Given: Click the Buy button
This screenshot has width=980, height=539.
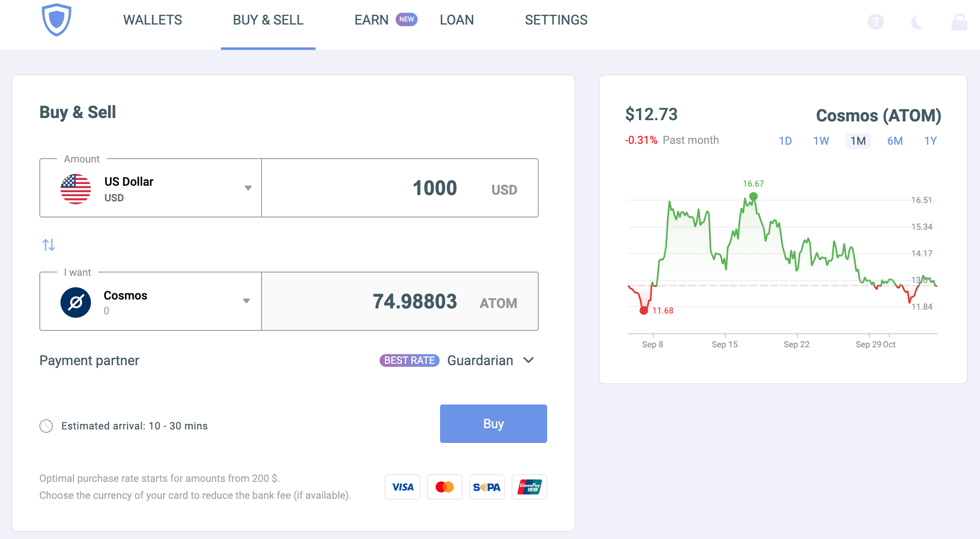Looking at the screenshot, I should click(493, 423).
